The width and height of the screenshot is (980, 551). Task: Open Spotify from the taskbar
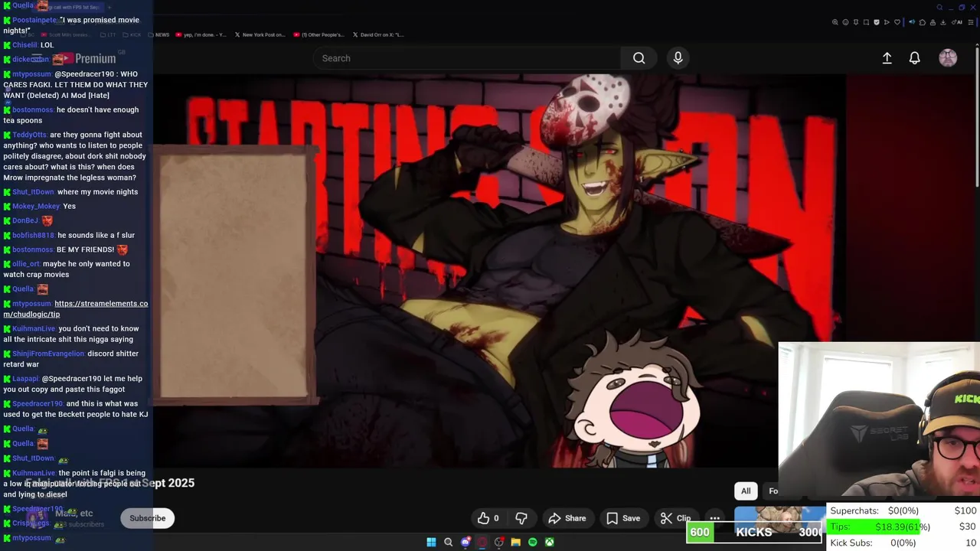533,542
